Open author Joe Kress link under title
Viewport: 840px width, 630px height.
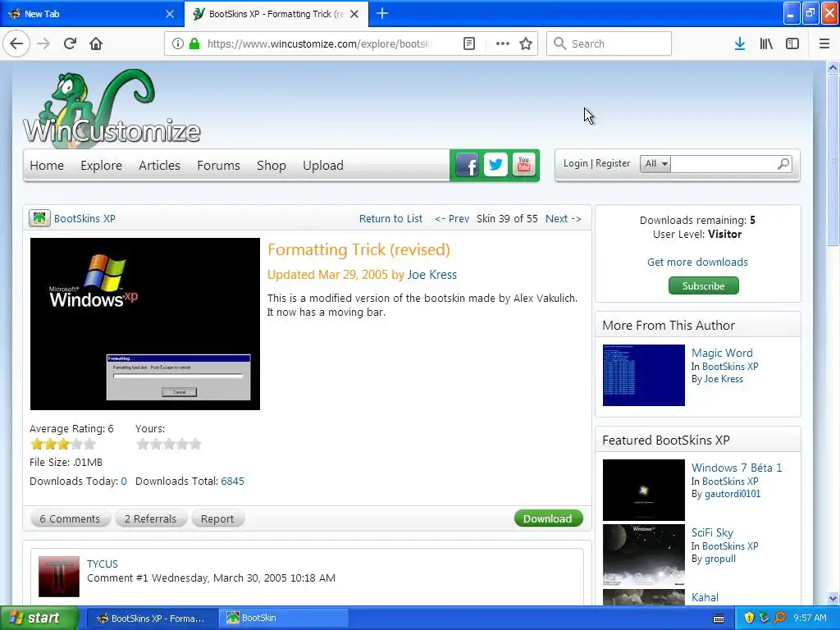[431, 274]
